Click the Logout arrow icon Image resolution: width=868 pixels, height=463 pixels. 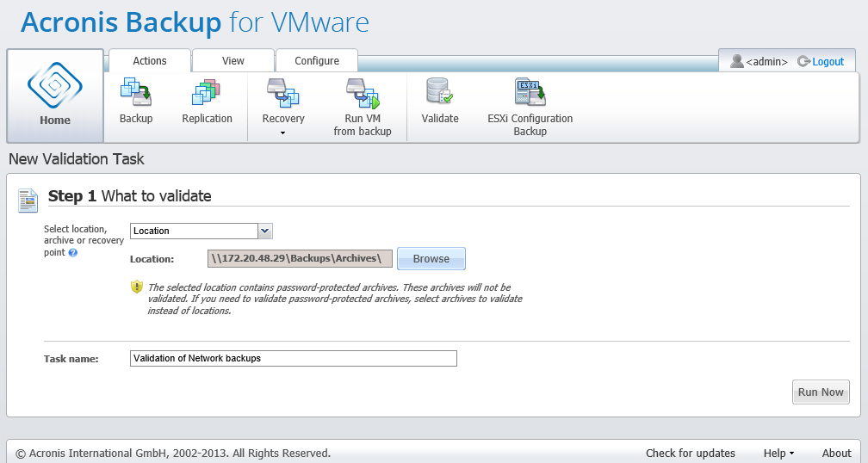tap(803, 61)
